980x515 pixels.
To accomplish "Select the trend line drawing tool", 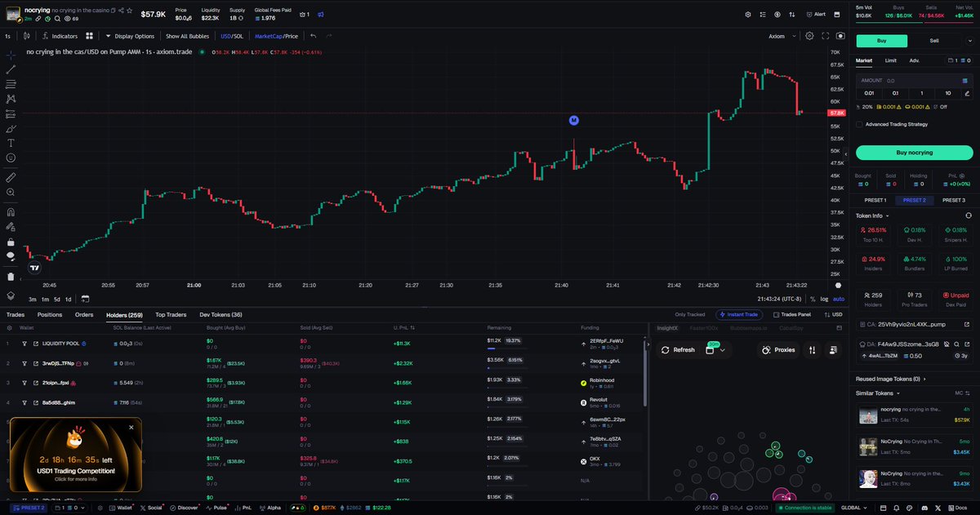I will [11, 69].
